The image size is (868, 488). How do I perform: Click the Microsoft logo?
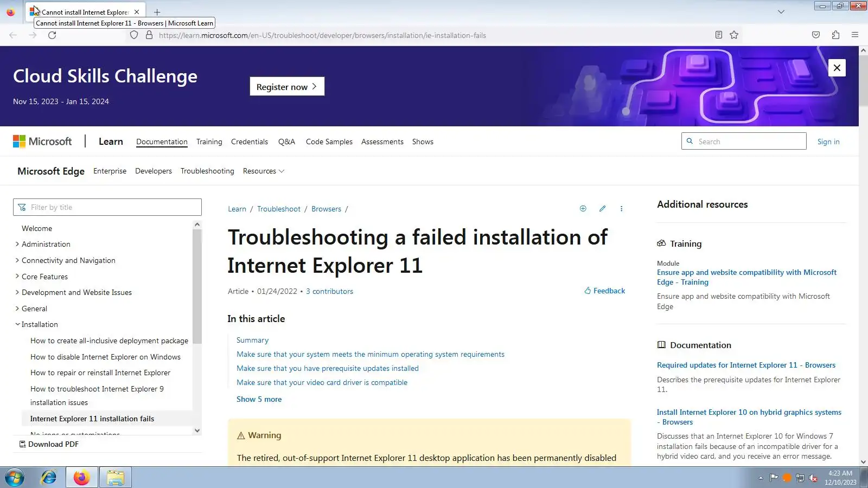coord(42,142)
